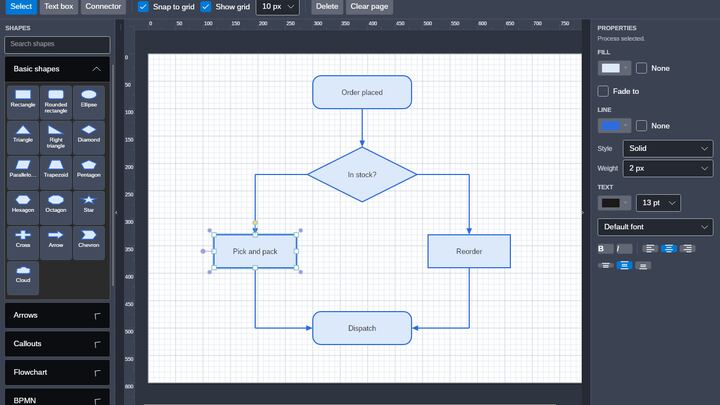Switch to the Connector tool
720x405 pixels.
(x=103, y=6)
